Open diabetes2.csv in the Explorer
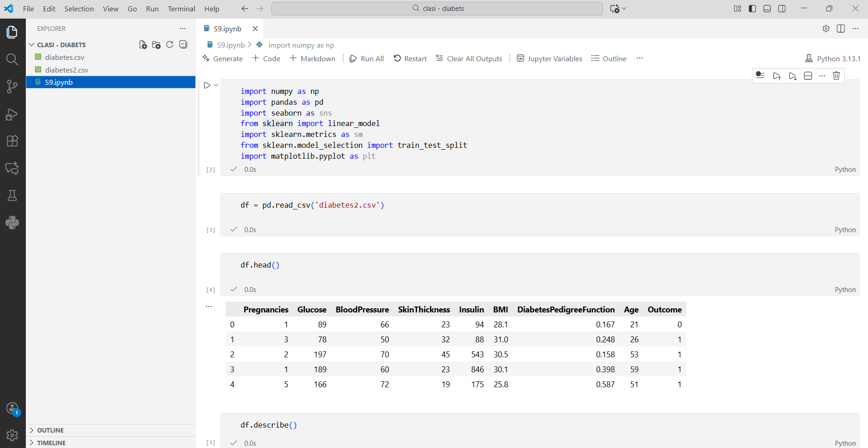868x448 pixels. pos(67,70)
